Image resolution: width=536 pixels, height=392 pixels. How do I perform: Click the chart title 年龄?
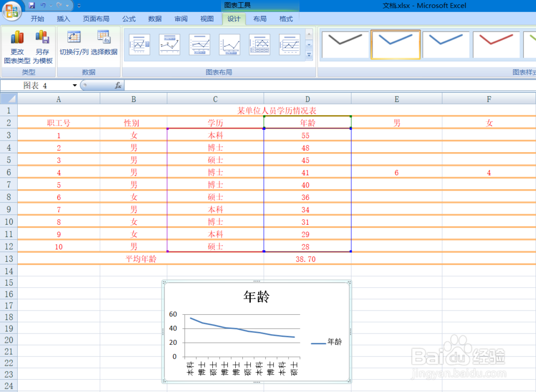click(x=256, y=296)
